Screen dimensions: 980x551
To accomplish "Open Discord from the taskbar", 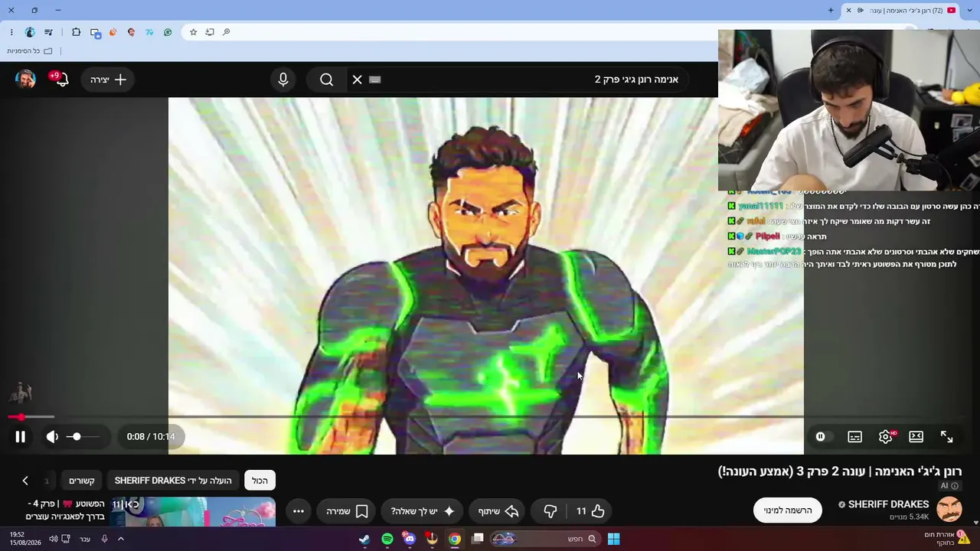I will (x=410, y=539).
